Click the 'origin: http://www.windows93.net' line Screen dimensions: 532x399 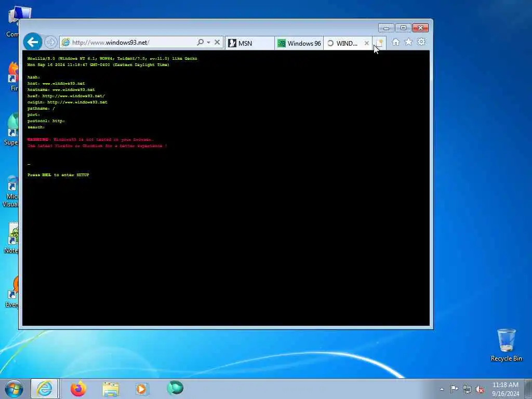[x=67, y=102]
